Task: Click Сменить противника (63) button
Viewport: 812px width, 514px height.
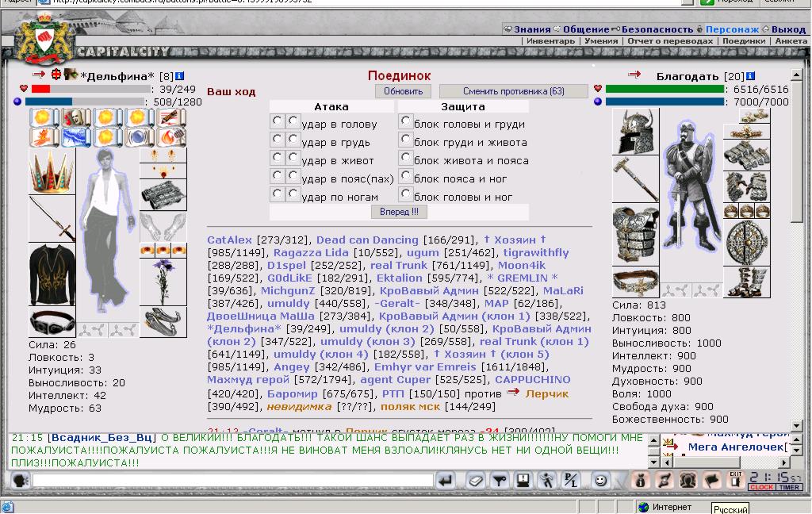Action: [514, 91]
